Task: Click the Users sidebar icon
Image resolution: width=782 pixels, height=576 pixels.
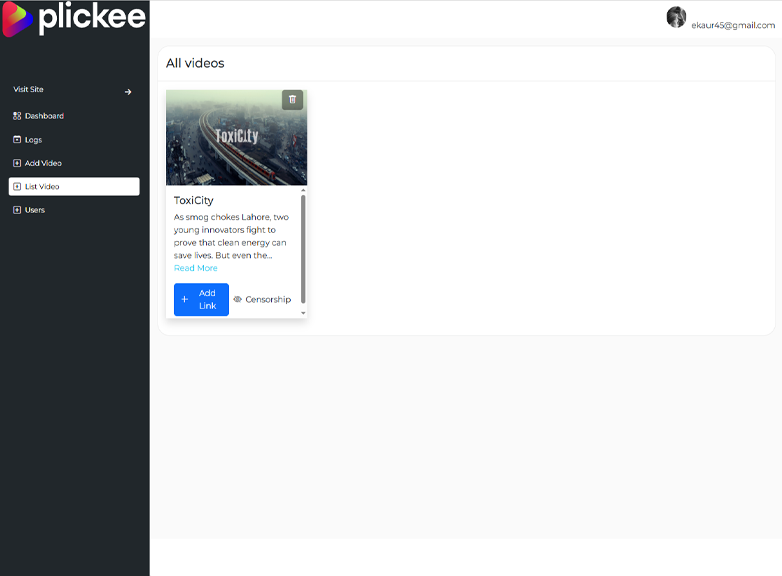Action: (x=17, y=210)
